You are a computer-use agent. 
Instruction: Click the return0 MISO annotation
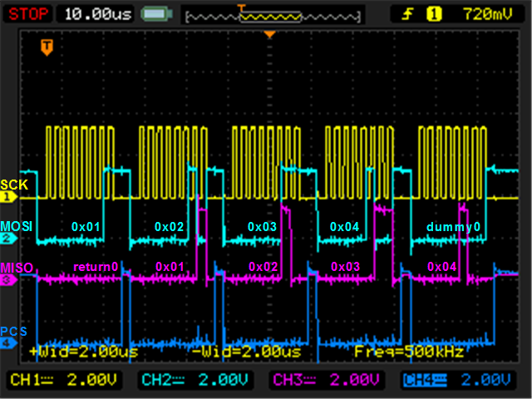(96, 267)
